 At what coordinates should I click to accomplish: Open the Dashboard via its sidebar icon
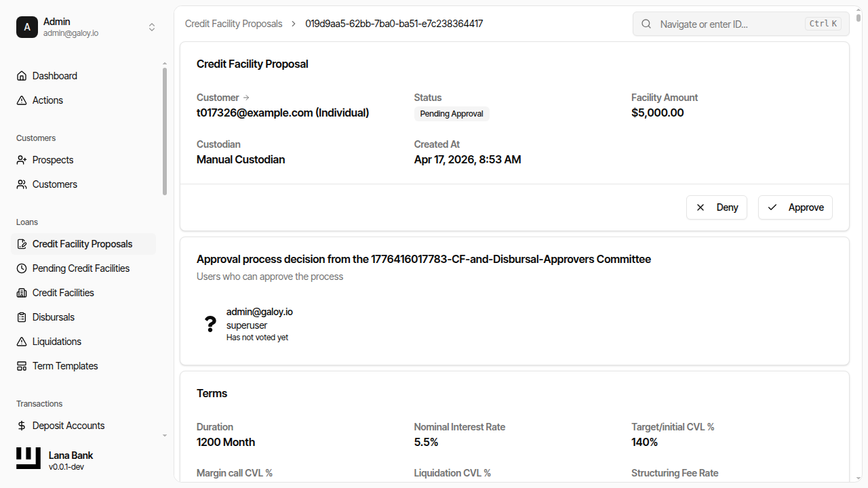pyautogui.click(x=21, y=75)
